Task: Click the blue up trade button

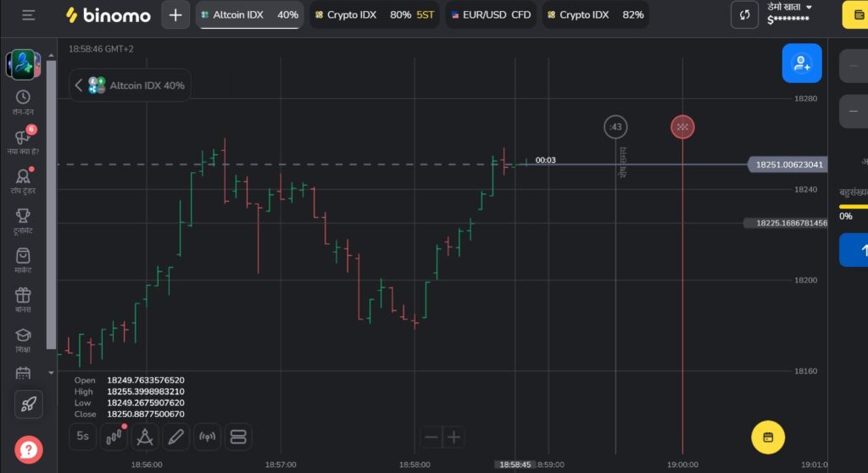Action: pyautogui.click(x=854, y=250)
